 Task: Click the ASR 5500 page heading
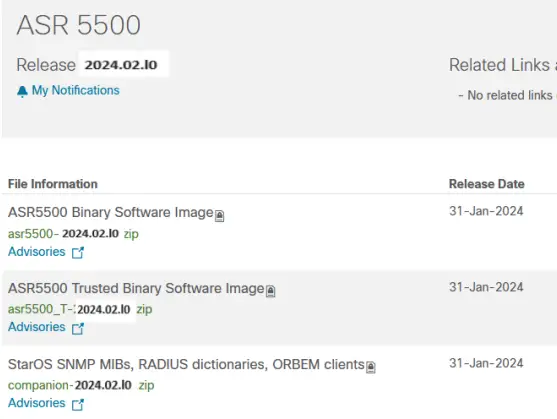pos(79,25)
